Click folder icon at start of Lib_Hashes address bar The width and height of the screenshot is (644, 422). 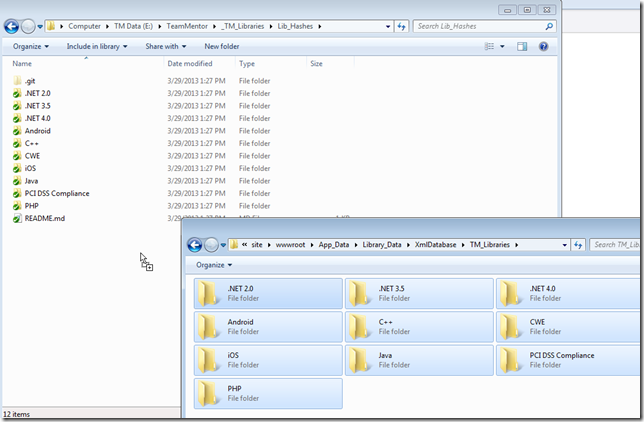(x=51, y=26)
